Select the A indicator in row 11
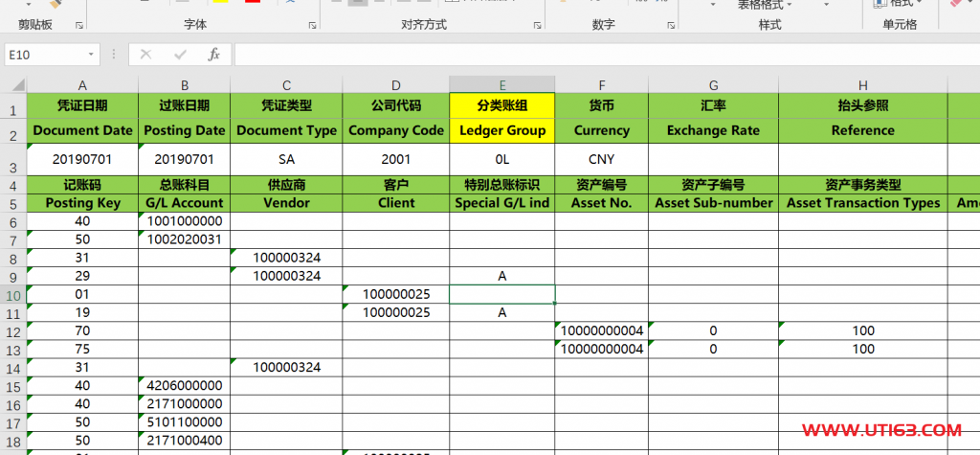Image resolution: width=980 pixels, height=455 pixels. point(501,312)
